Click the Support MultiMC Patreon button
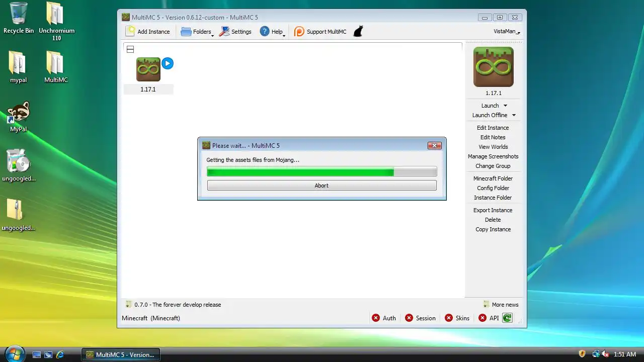The height and width of the screenshot is (362, 644). point(320,32)
